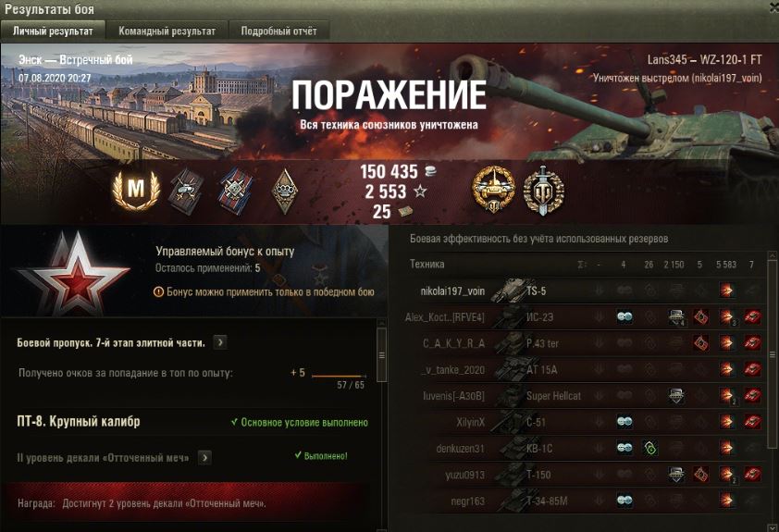The image size is (779, 532).
Task: Select the sword and shield emblem medal
Action: click(x=543, y=191)
